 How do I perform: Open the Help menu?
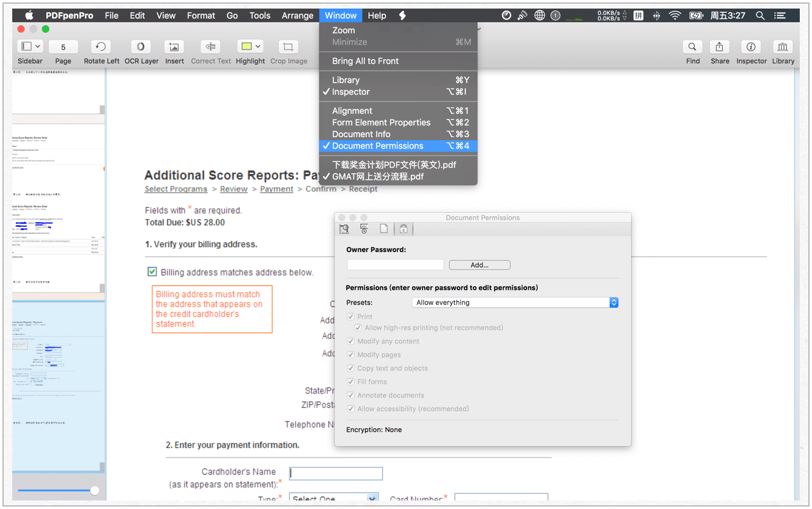pos(377,15)
